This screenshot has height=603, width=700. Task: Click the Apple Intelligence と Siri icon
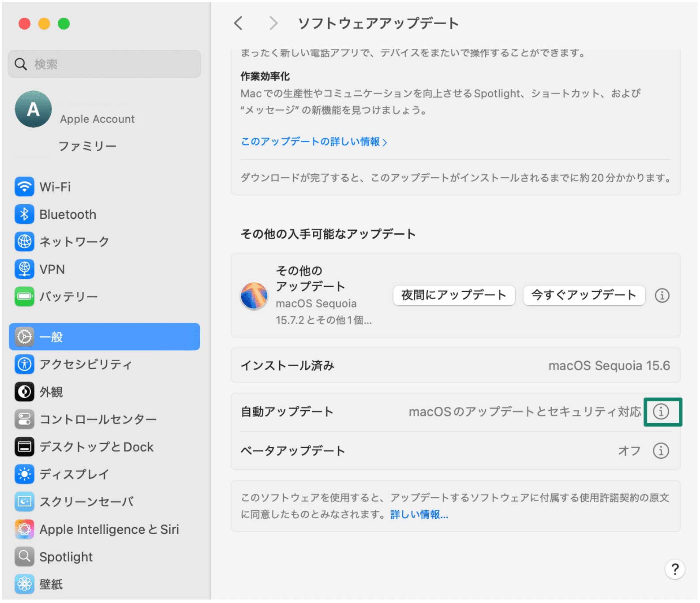24,529
